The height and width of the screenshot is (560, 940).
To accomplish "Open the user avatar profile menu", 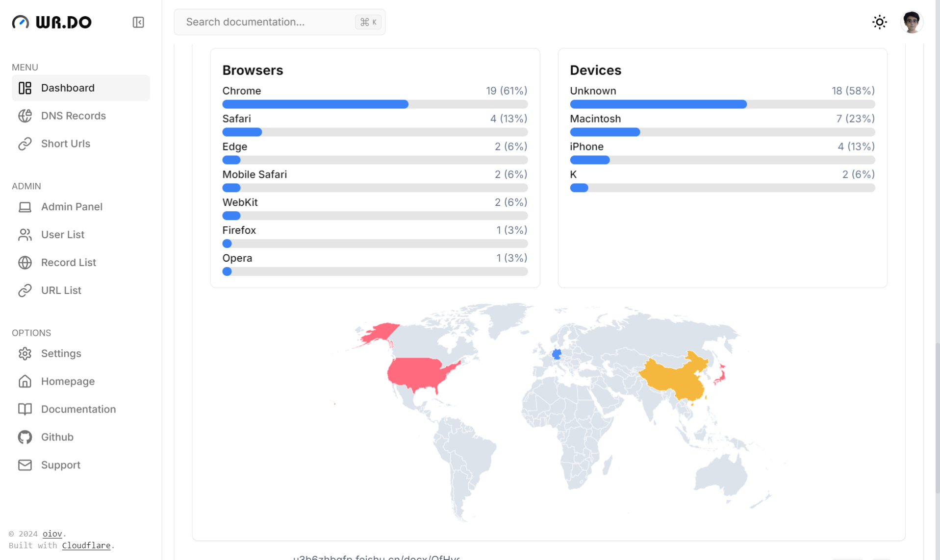I will coord(911,22).
